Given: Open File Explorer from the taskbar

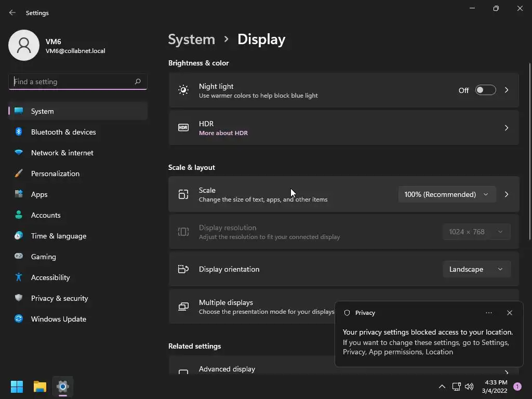Looking at the screenshot, I should pyautogui.click(x=40, y=387).
